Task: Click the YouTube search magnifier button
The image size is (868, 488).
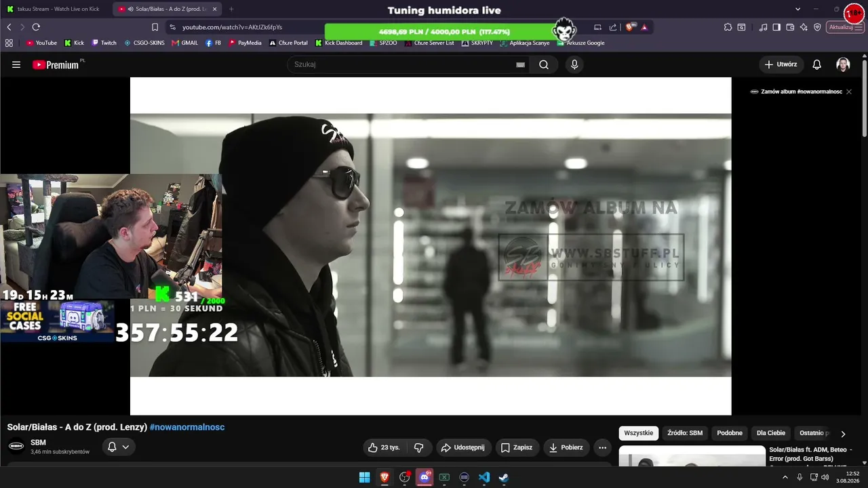Action: coord(544,64)
